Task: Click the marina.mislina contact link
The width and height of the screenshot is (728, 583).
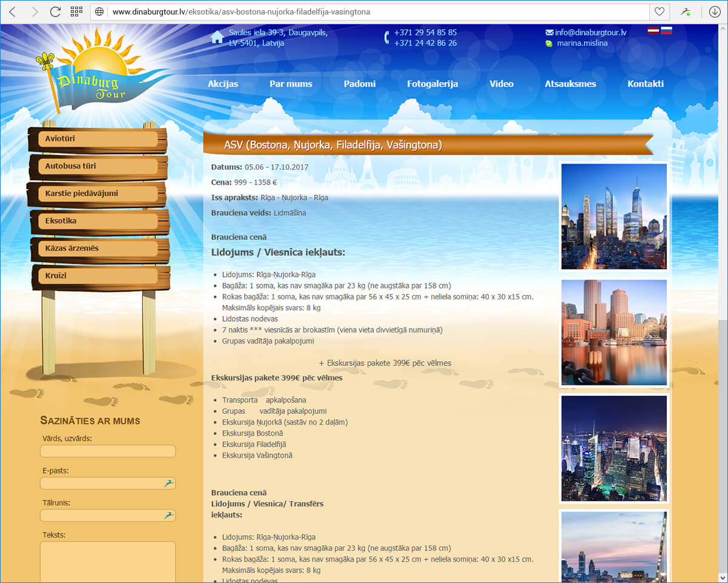Action: (582, 44)
